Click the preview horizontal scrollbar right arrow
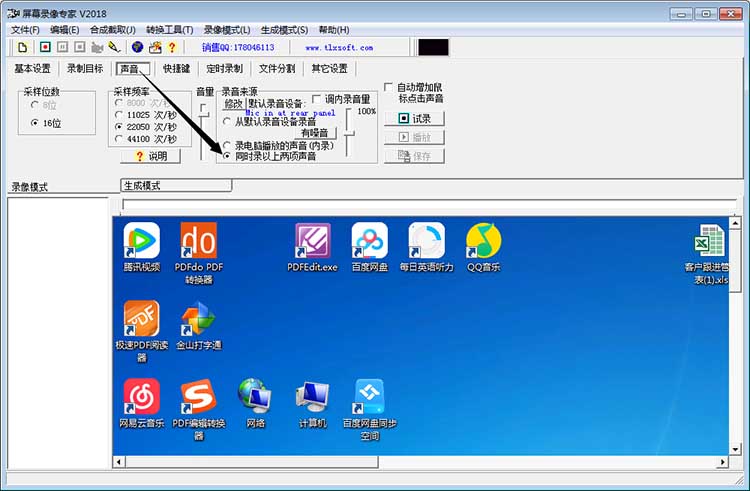 (723, 462)
